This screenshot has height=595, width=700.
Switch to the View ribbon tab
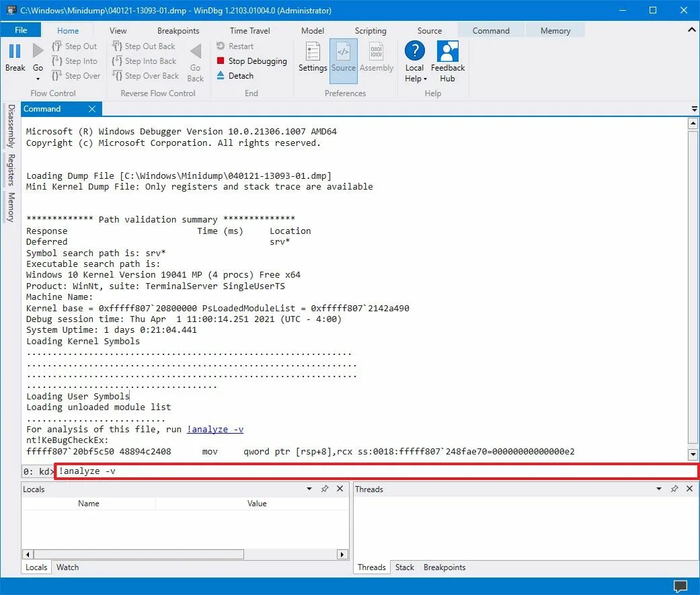118,30
